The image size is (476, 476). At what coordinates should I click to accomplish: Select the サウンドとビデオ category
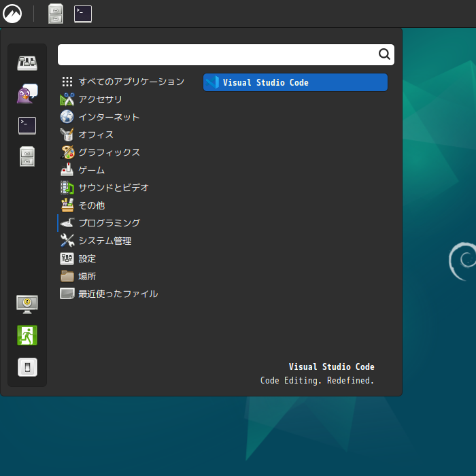pyautogui.click(x=113, y=188)
